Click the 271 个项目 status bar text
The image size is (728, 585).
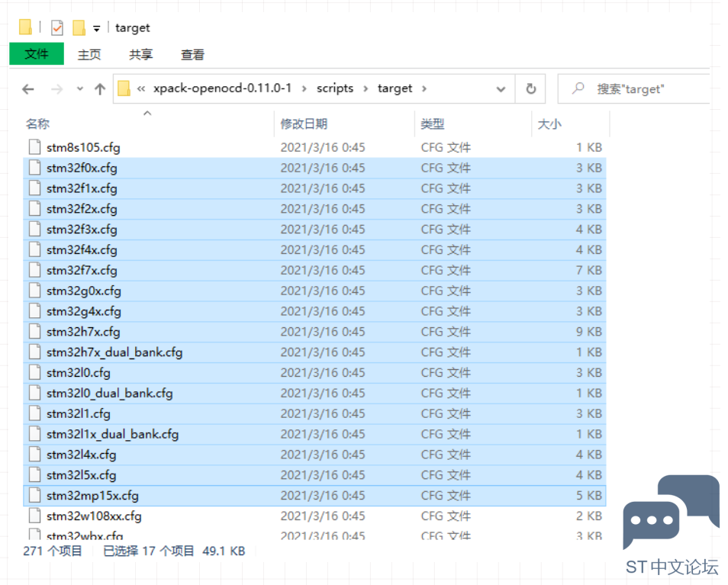tap(53, 551)
